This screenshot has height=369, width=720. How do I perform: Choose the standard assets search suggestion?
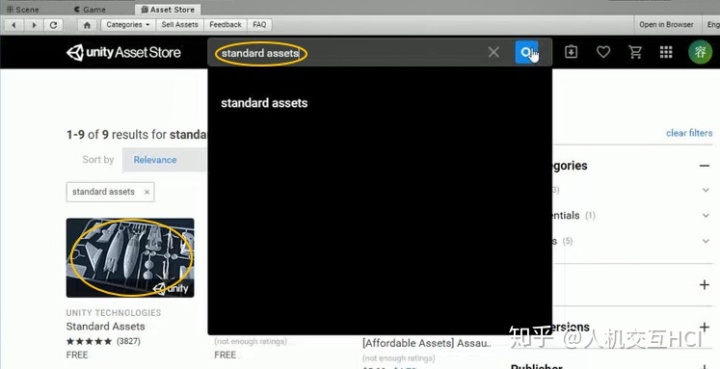tap(264, 103)
